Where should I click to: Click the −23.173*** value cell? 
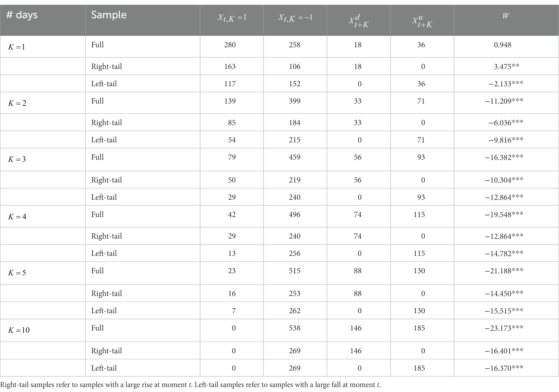click(x=504, y=328)
